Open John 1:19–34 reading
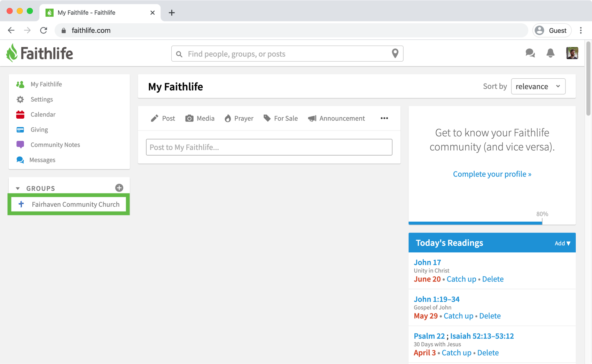This screenshot has width=592, height=364. [437, 299]
